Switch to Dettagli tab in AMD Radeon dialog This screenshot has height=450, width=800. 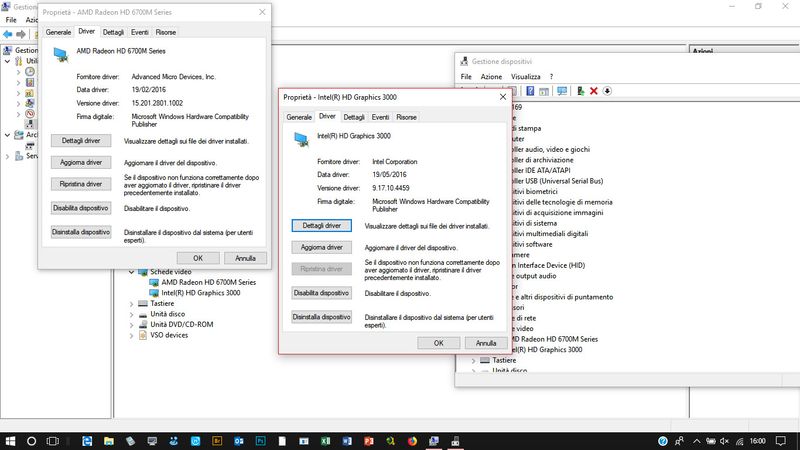113,32
